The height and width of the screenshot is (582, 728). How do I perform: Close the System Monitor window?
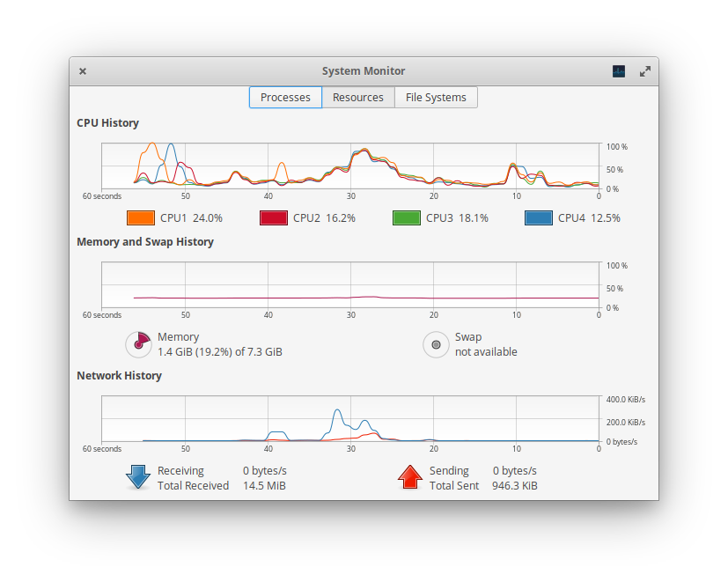(83, 71)
